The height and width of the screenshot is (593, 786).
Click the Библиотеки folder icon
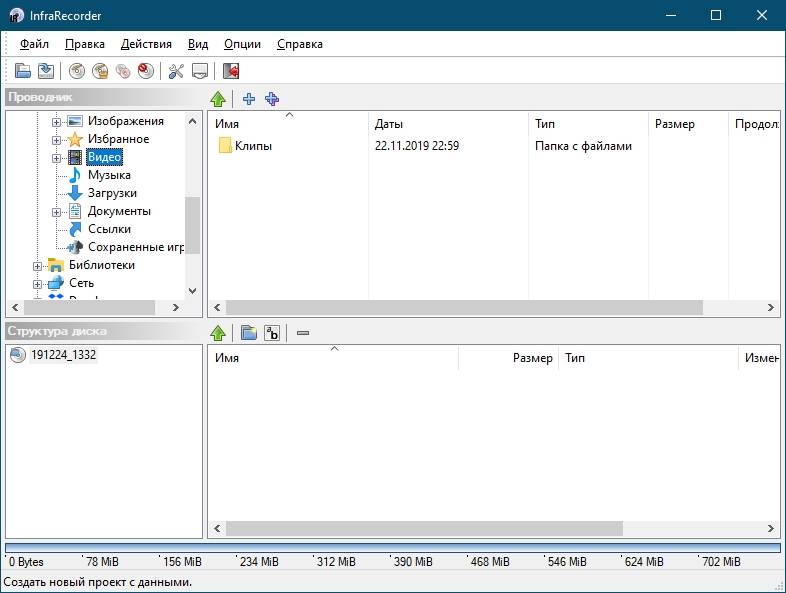[56, 265]
